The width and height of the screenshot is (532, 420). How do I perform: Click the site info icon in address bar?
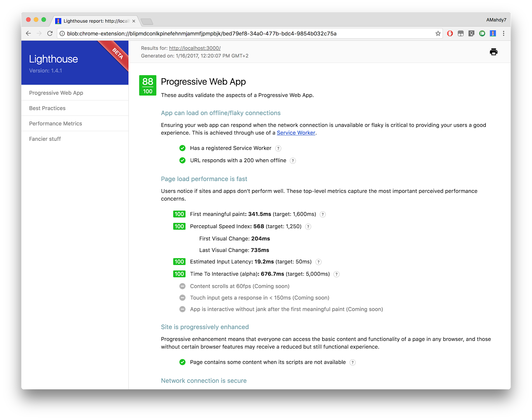[62, 33]
